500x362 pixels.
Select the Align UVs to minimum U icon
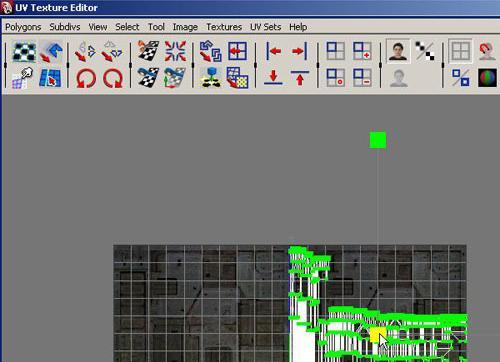click(273, 51)
